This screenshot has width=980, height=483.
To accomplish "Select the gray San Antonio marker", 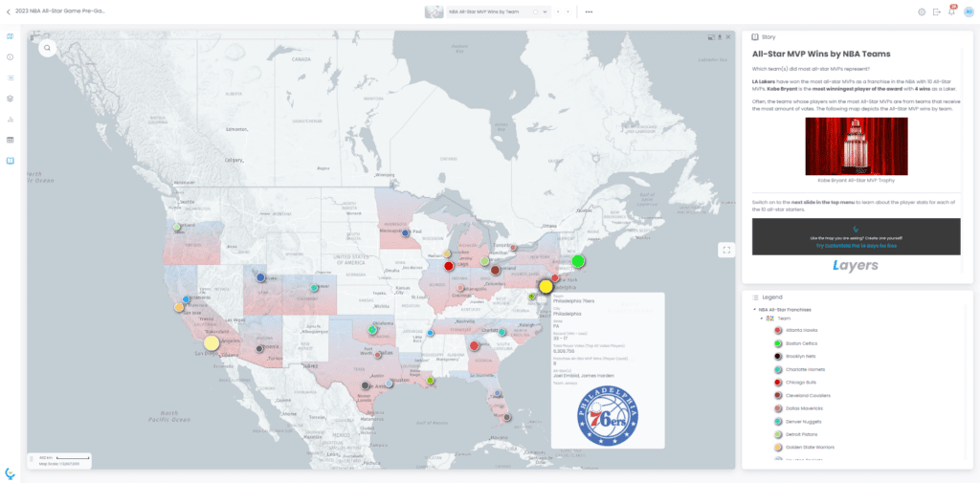I will [365, 385].
